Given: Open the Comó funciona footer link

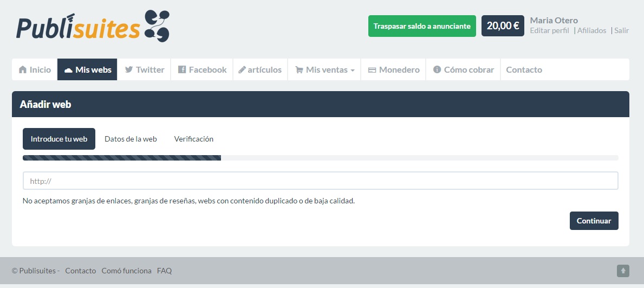Looking at the screenshot, I should 127,271.
